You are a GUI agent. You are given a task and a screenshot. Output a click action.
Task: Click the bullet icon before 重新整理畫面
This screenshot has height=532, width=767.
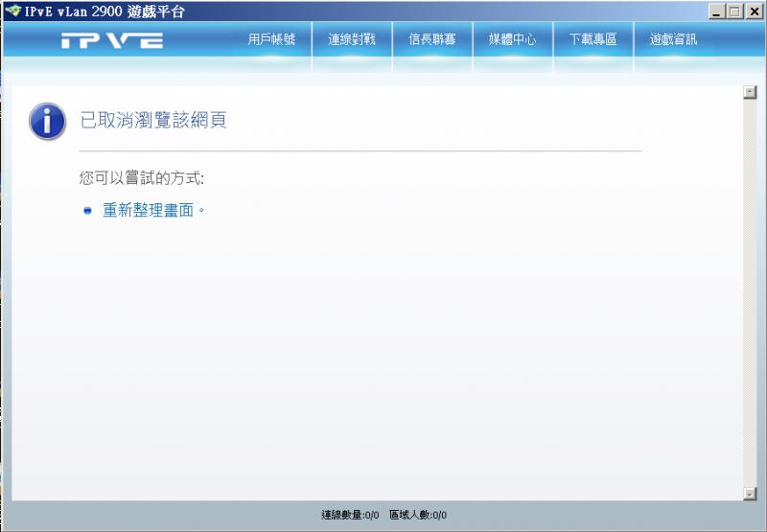tap(87, 211)
